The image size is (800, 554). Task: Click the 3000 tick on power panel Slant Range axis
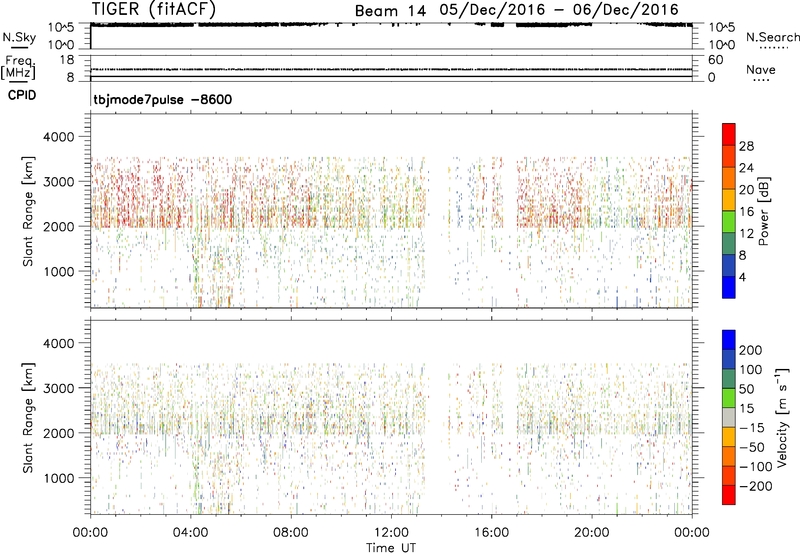(58, 182)
